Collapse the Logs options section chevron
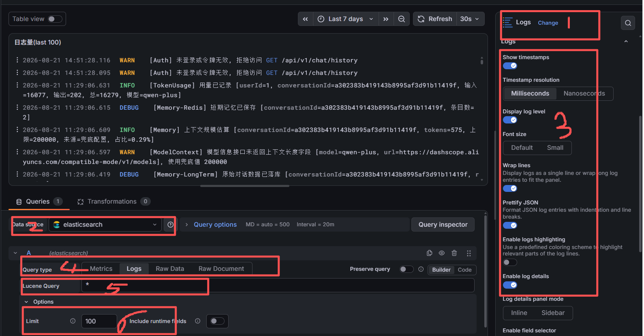The width and height of the screenshot is (644, 336). 626,41
